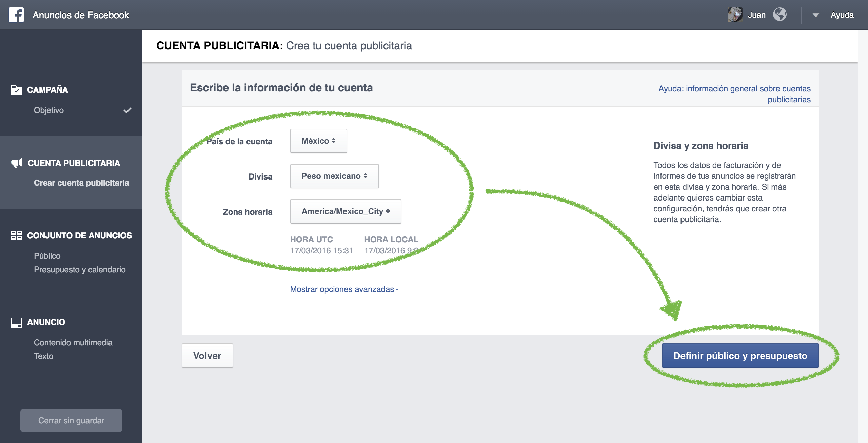Screen dimensions: 868x443
Task: Click the Facebook logo icon
Action: pyautogui.click(x=16, y=15)
